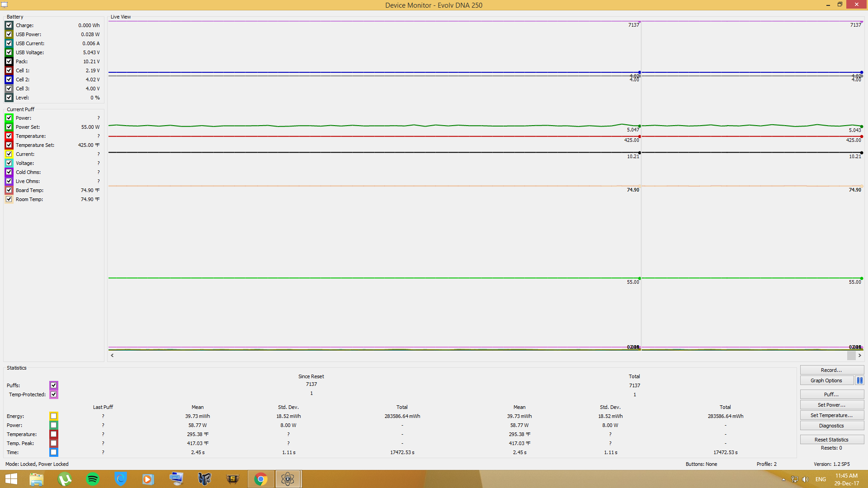Open the Diagnostics button
This screenshot has width=868, height=488.
[831, 426]
